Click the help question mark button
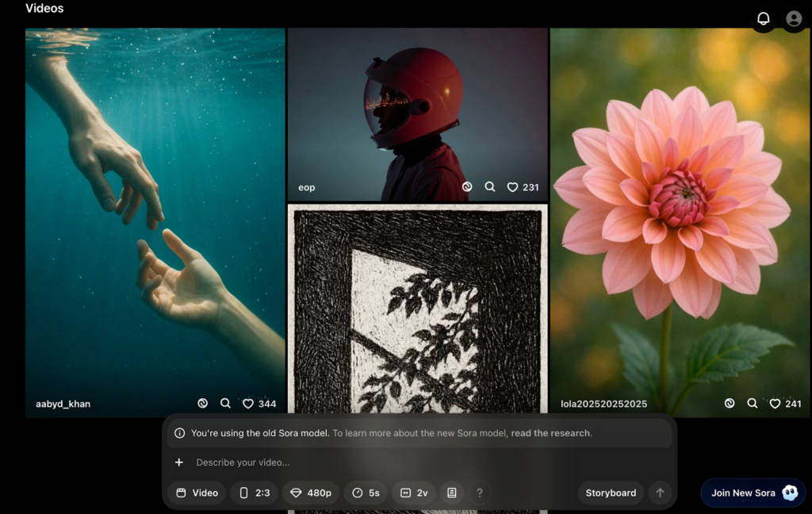This screenshot has height=514, width=812. tap(479, 493)
